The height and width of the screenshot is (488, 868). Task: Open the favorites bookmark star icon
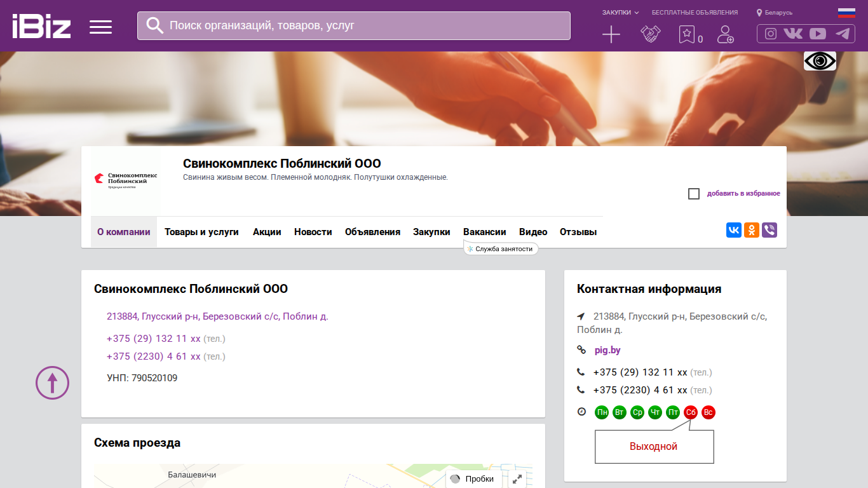pos(686,34)
